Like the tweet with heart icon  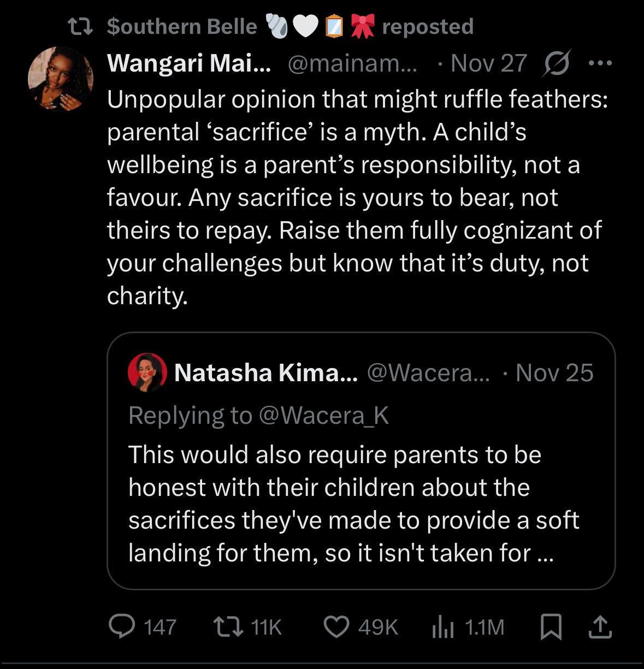(336, 626)
